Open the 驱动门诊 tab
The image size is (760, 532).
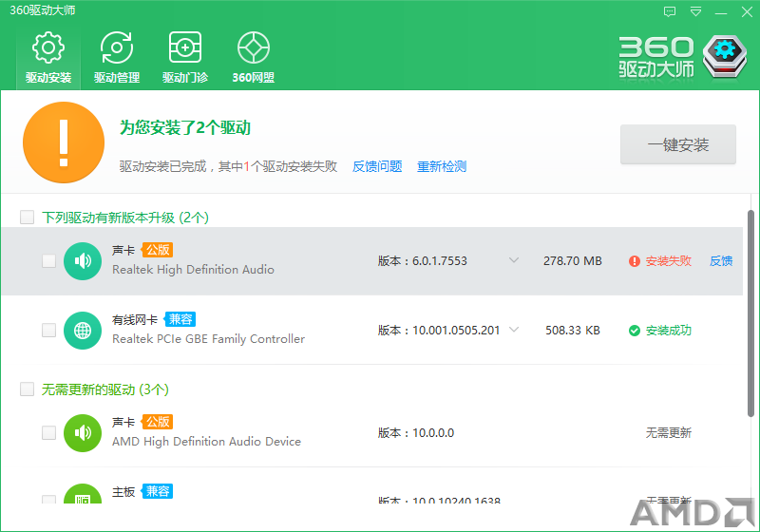[x=185, y=57]
